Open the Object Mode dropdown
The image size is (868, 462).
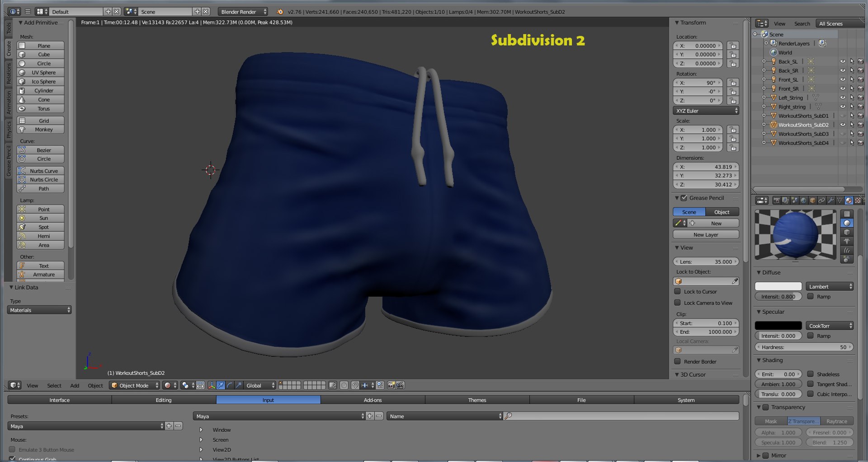[x=135, y=385]
